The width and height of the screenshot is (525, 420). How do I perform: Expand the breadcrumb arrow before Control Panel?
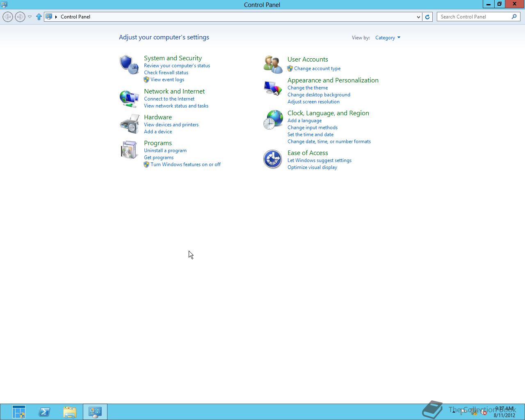point(56,17)
